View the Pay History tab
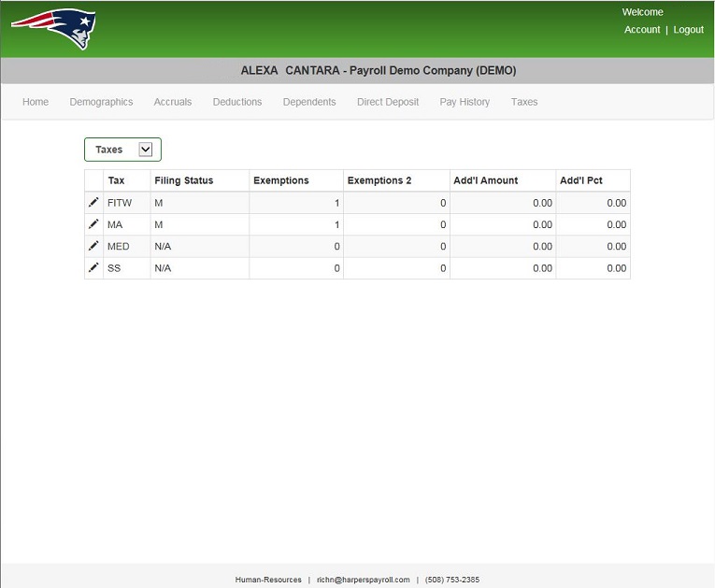 [x=465, y=102]
